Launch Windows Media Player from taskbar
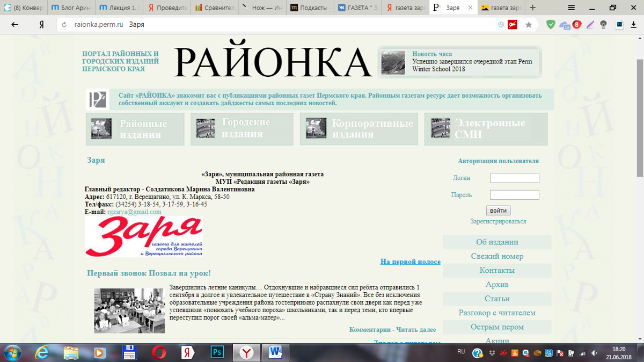The width and height of the screenshot is (644, 362). tap(99, 352)
